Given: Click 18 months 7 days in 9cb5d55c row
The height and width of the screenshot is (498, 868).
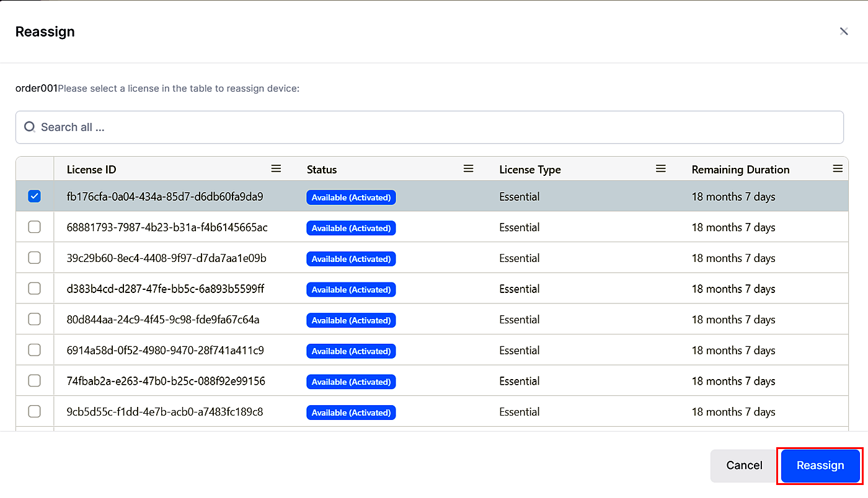Looking at the screenshot, I should point(733,412).
